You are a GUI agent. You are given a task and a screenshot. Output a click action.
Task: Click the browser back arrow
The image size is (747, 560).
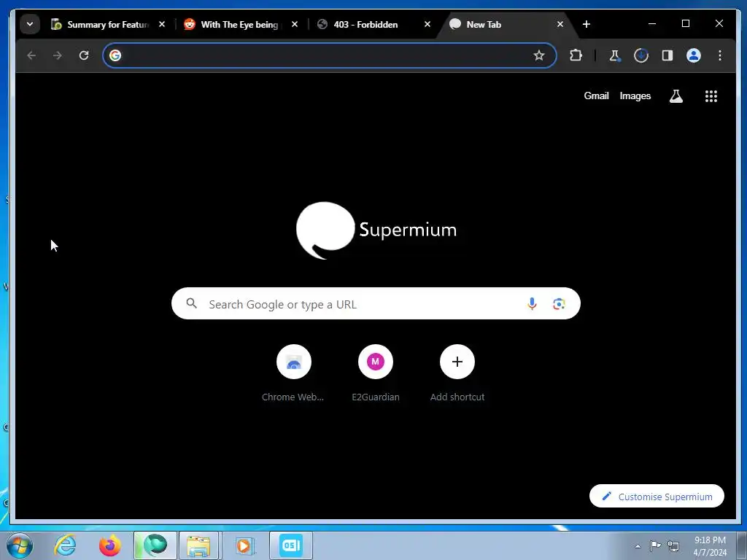pos(31,55)
